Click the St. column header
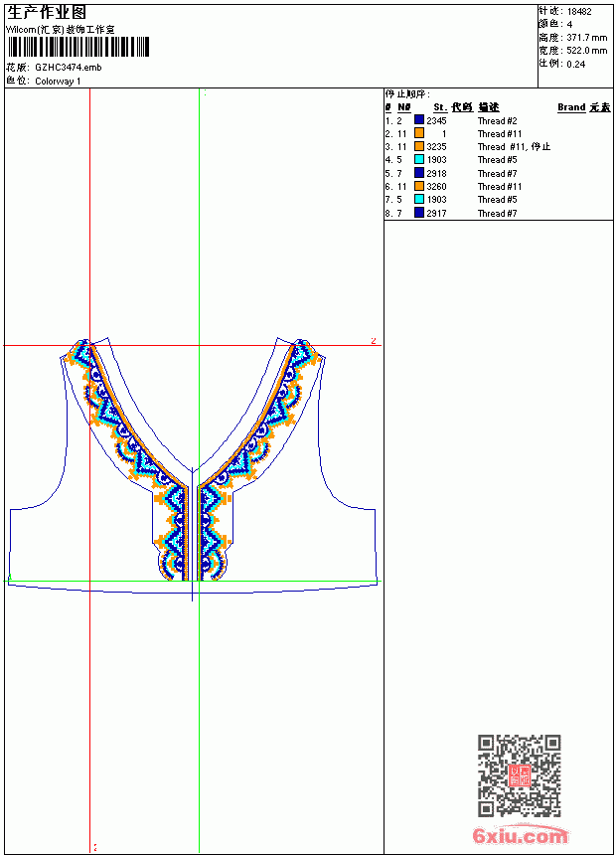This screenshot has height=855, width=616. (x=440, y=107)
